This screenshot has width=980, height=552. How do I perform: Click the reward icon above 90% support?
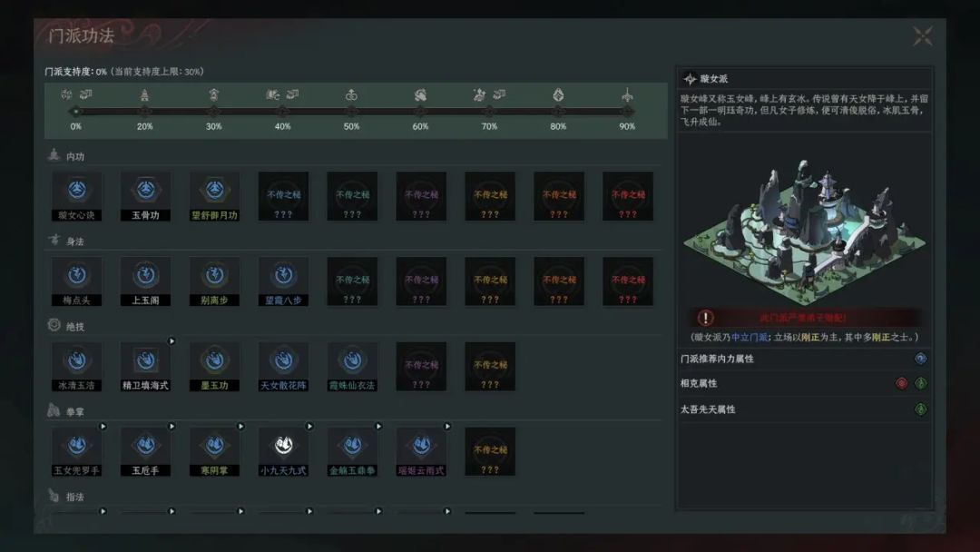(x=627, y=95)
